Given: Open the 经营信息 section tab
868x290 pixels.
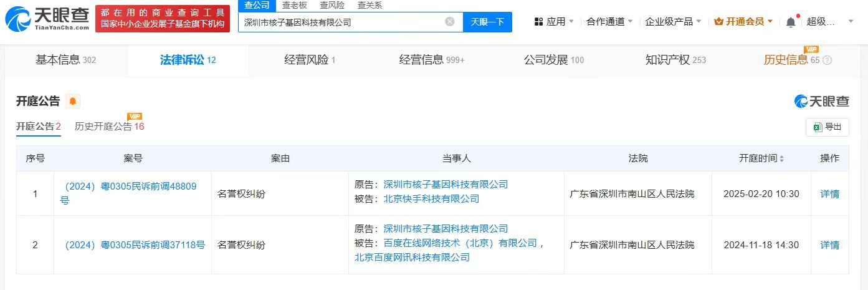Looking at the screenshot, I should pos(432,60).
